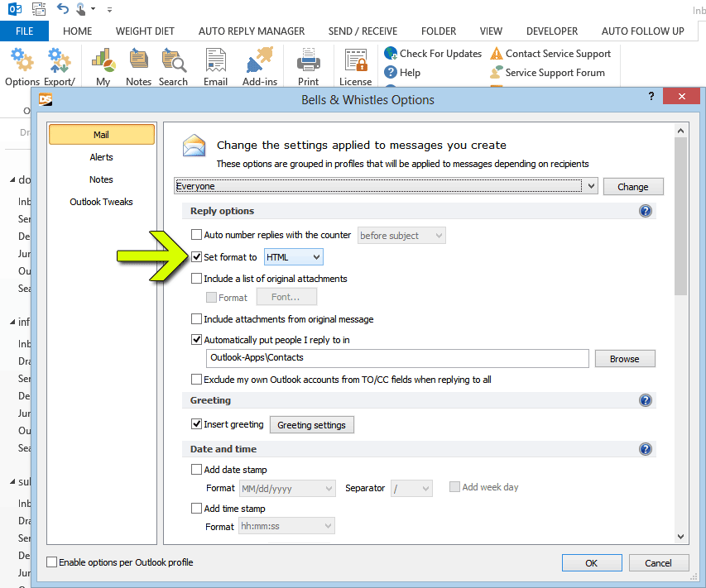Viewport: 706px width, 588px height.
Task: Select Notes in options sidebar
Action: [101, 179]
